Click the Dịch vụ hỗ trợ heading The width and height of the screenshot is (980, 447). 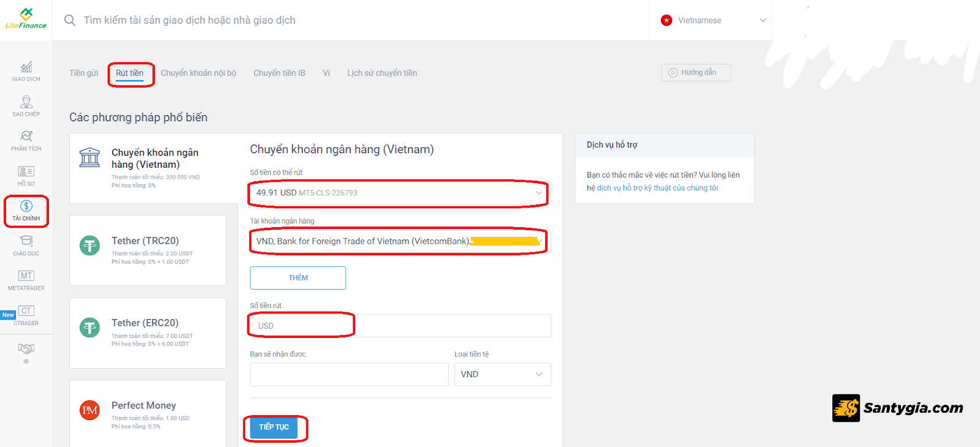pyautogui.click(x=612, y=145)
